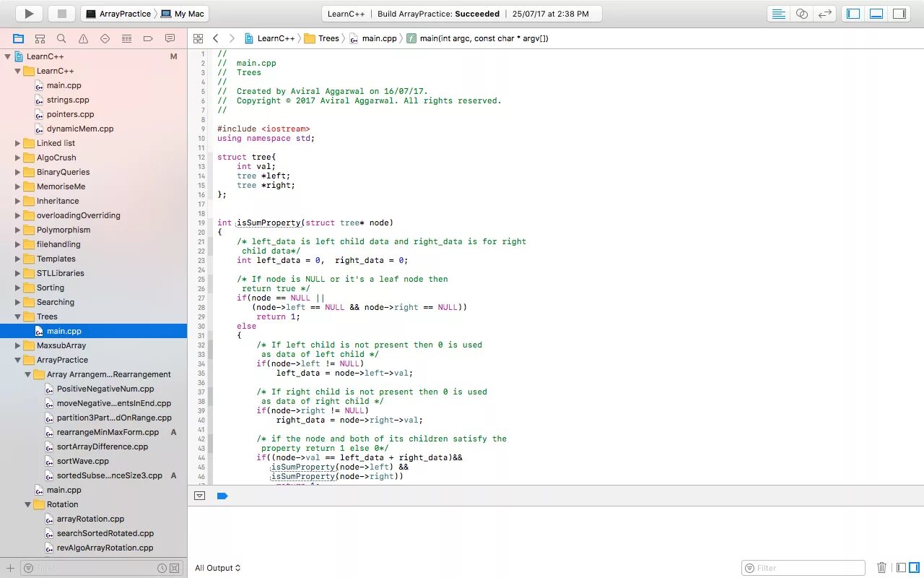This screenshot has height=578, width=924.
Task: Go forward in editor history
Action: tap(232, 38)
